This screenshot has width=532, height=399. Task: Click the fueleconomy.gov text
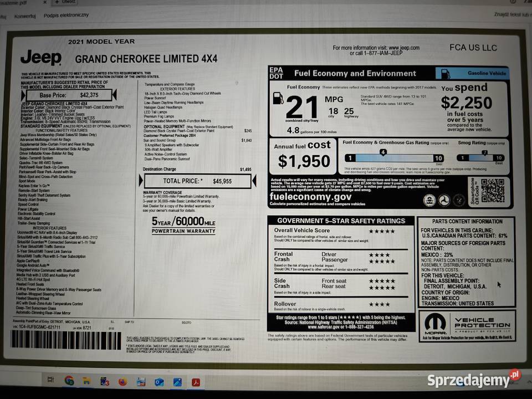310,197
